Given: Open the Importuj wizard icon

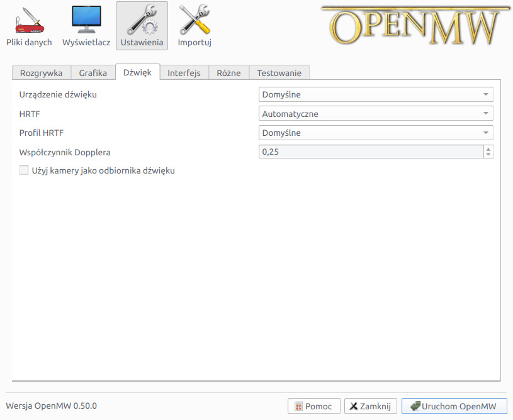Looking at the screenshot, I should 194,26.
